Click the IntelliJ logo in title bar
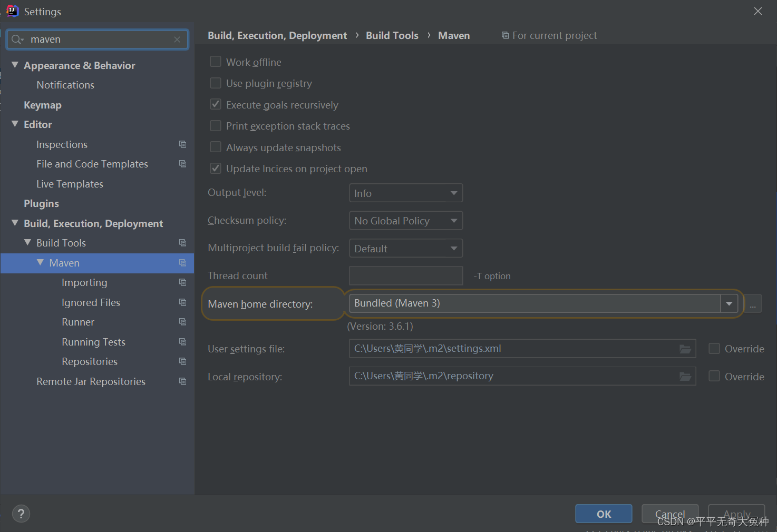The image size is (777, 532). click(12, 11)
